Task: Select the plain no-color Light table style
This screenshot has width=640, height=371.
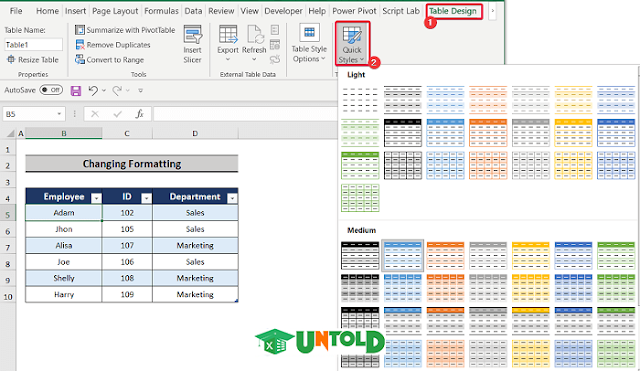Action: point(360,100)
